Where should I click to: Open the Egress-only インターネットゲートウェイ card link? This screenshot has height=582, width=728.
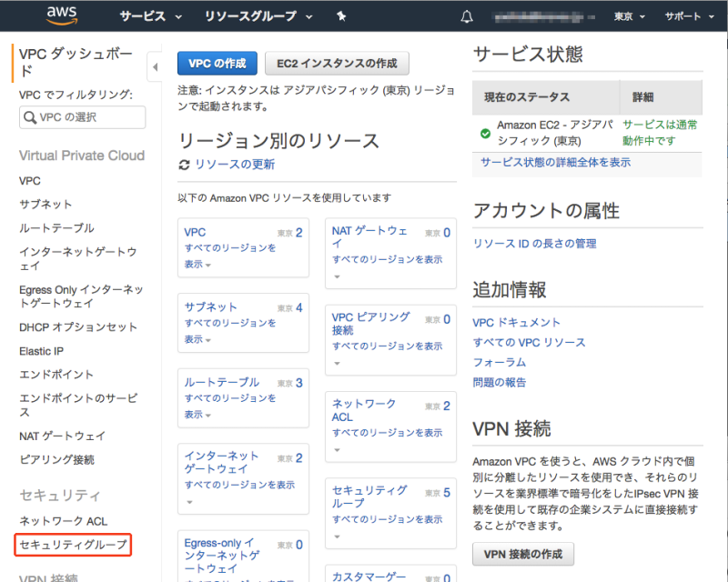click(x=222, y=556)
